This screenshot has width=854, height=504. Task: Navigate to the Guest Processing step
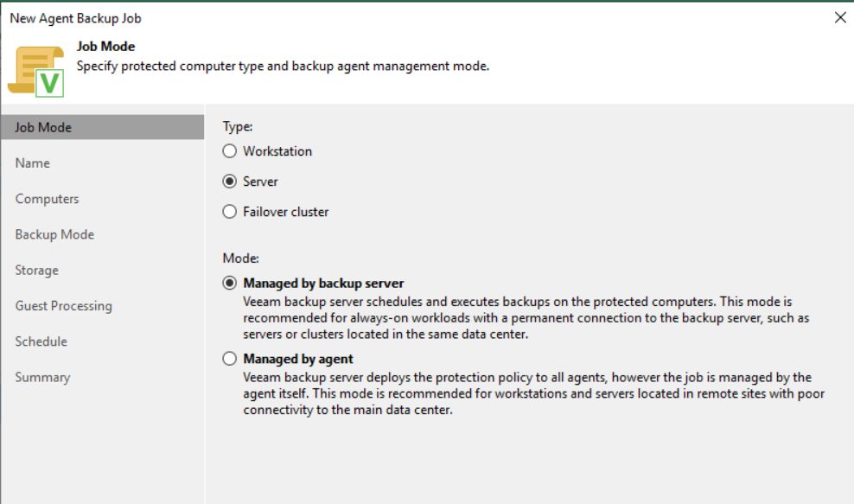[x=63, y=306]
